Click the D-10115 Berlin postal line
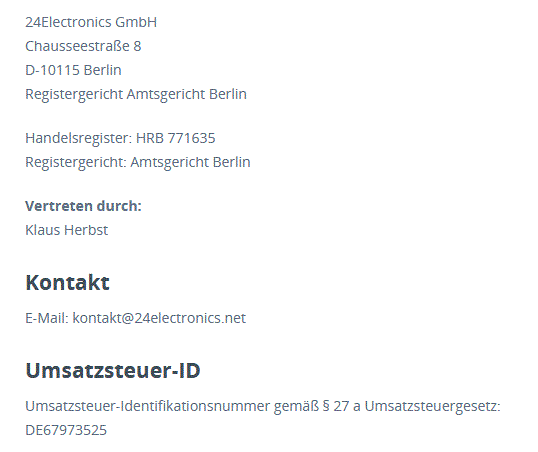The height and width of the screenshot is (452, 538). 73,70
